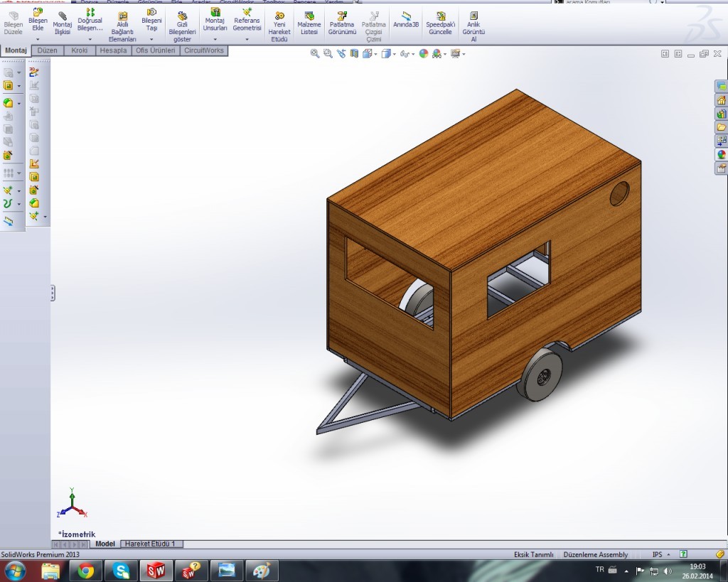Select the Montaj İlişkisi (mate) tool
728x582 pixels.
[x=63, y=23]
